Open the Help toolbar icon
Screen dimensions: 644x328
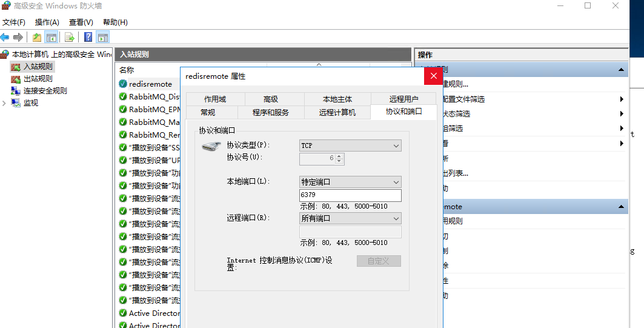(x=88, y=38)
